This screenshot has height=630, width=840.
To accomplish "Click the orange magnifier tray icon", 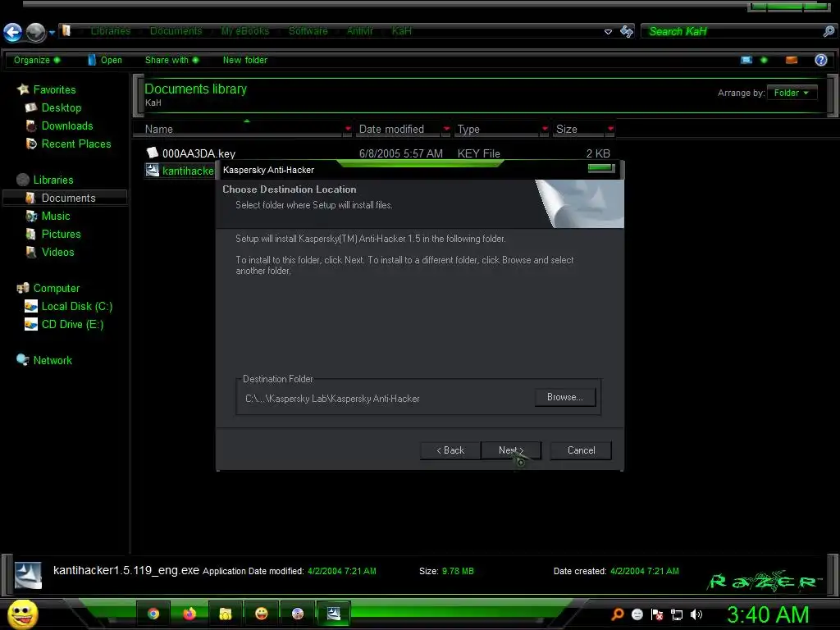I will (618, 614).
